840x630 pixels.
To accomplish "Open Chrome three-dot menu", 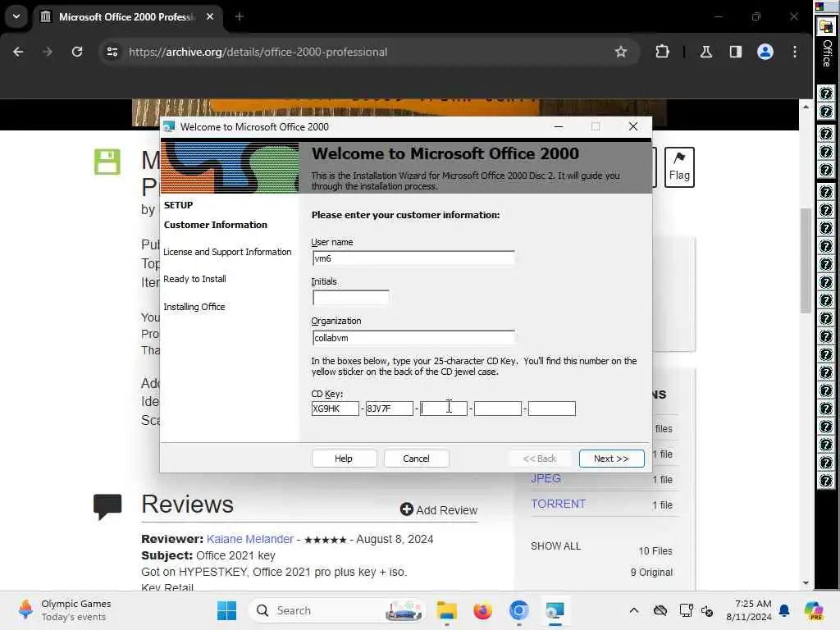I will [x=794, y=52].
